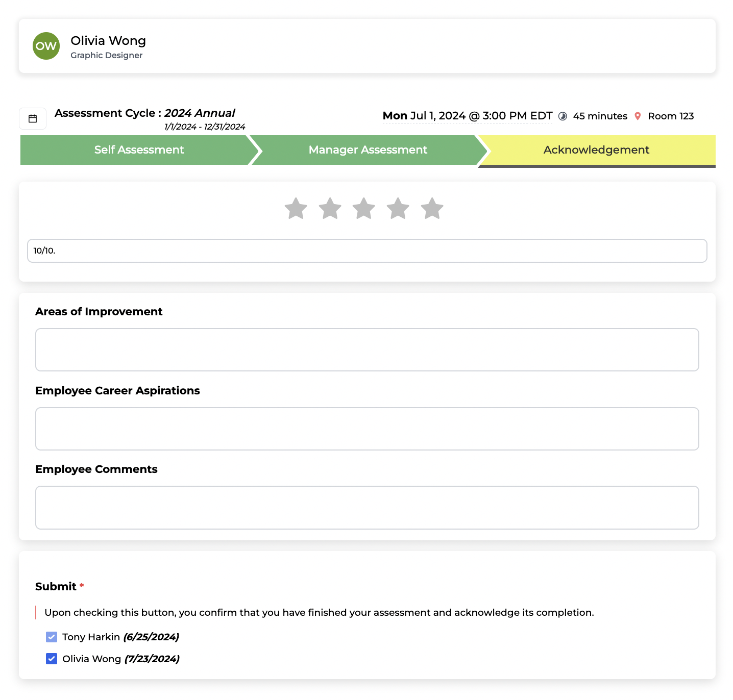Click the clock duration icon

tap(563, 116)
